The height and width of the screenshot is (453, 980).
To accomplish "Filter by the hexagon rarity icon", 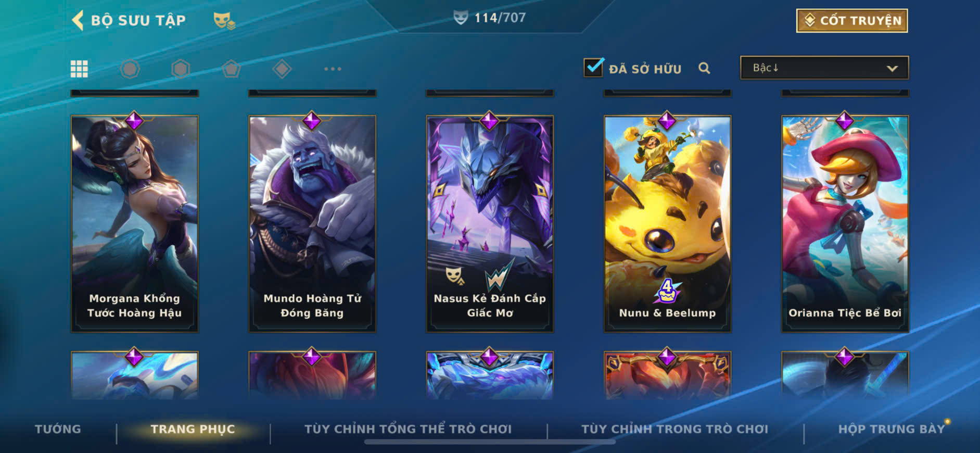I will (x=181, y=69).
